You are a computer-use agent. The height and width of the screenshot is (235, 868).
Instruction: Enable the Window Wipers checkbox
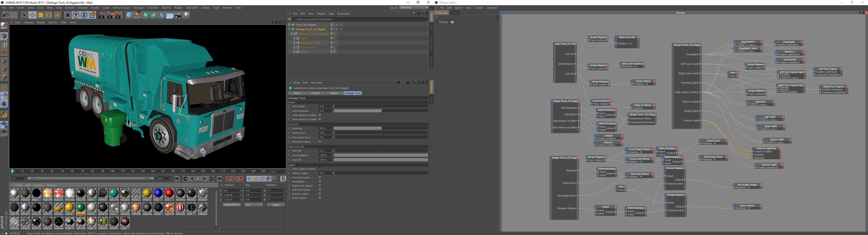pyautogui.click(x=320, y=142)
